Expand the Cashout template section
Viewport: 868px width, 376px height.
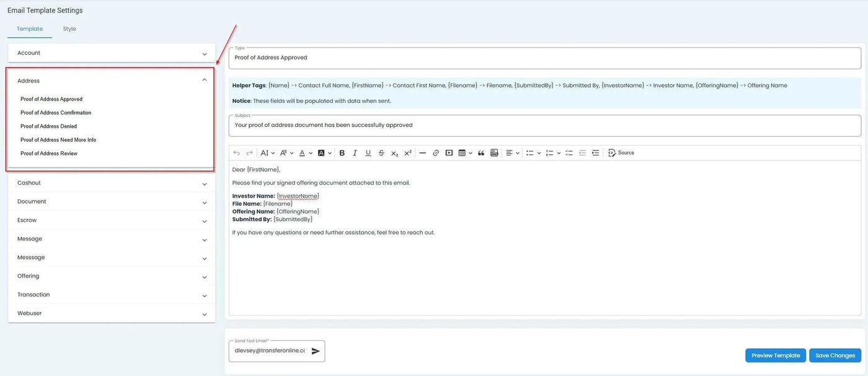(112, 183)
